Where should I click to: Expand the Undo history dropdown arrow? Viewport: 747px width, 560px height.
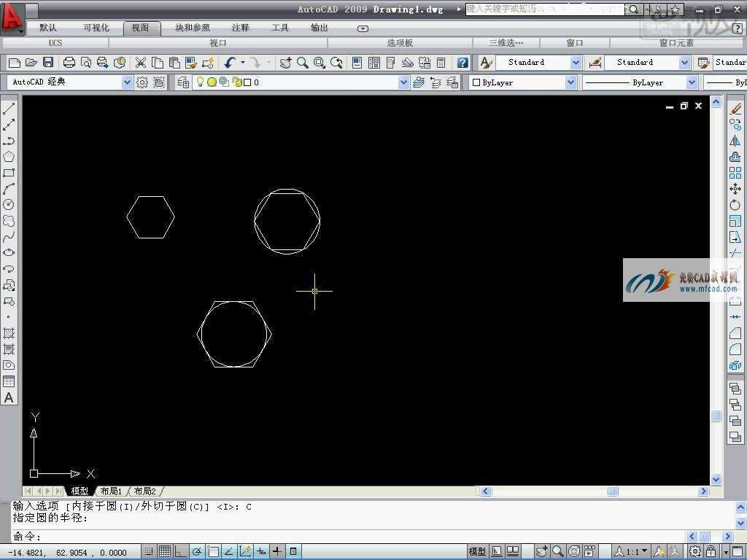pyautogui.click(x=242, y=63)
